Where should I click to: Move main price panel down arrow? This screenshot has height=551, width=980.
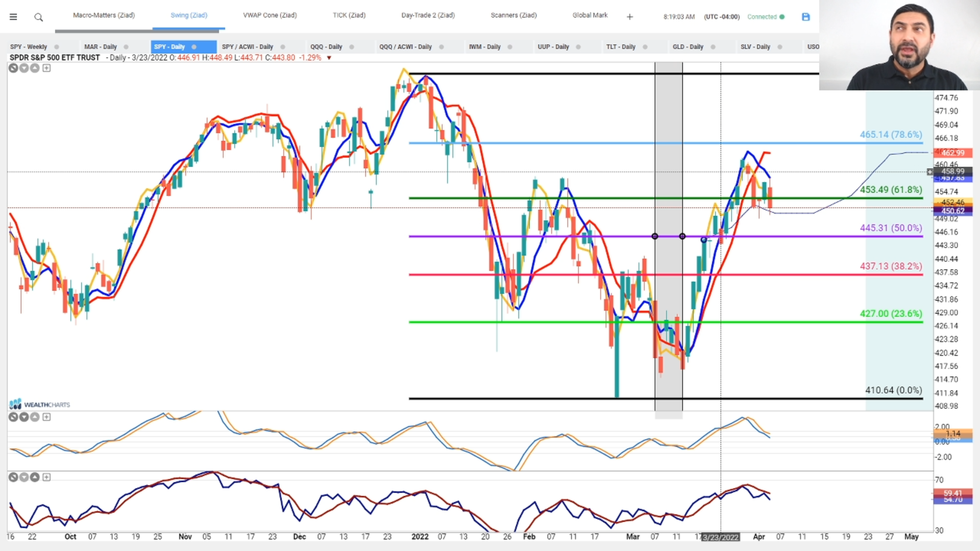pyautogui.click(x=24, y=68)
